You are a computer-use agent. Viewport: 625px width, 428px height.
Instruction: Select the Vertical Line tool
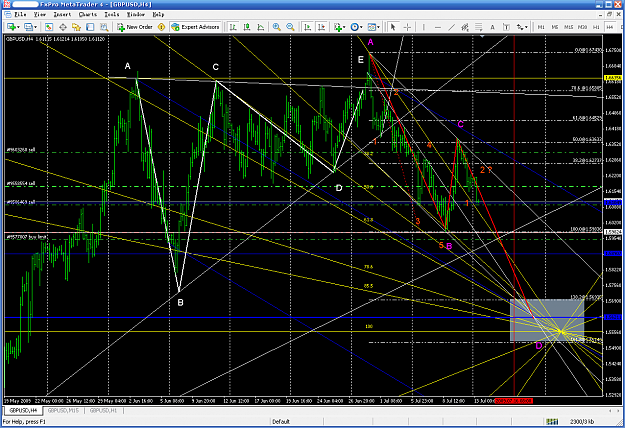423,27
